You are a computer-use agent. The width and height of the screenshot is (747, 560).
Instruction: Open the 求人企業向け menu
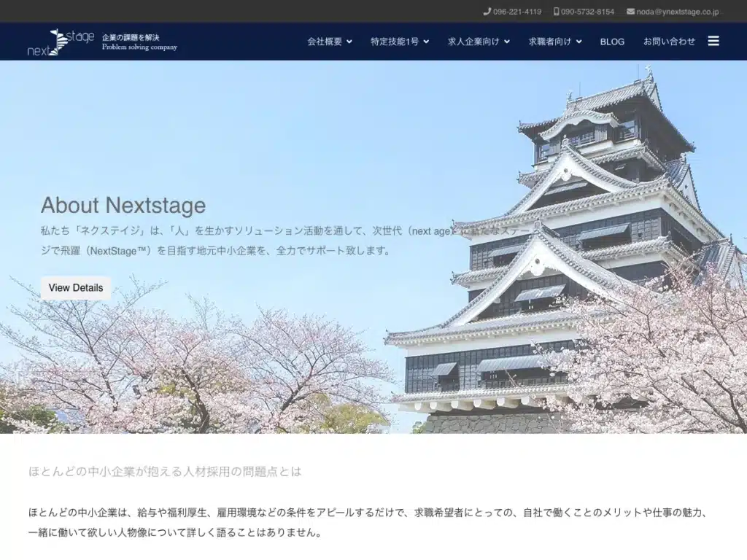pyautogui.click(x=473, y=42)
